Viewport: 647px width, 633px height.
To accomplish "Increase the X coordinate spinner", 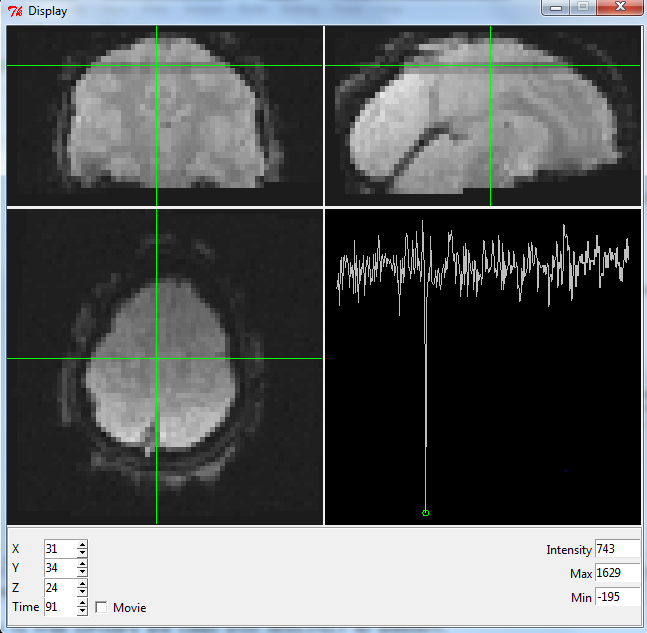I will pyautogui.click(x=82, y=544).
